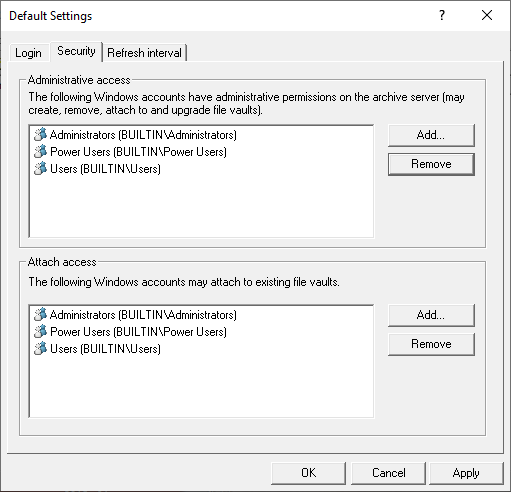The width and height of the screenshot is (511, 492).
Task: Click the Users group icon in Attach access
Action: pos(40,349)
